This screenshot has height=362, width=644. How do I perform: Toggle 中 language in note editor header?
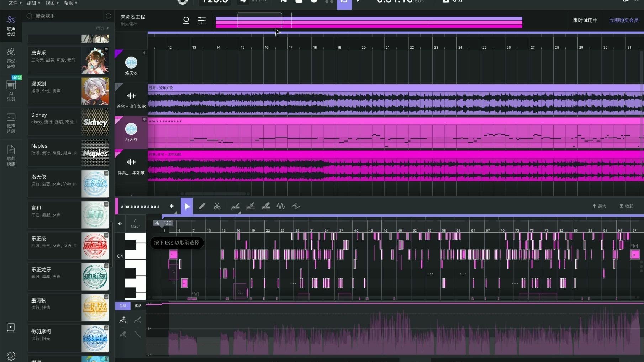click(x=172, y=206)
